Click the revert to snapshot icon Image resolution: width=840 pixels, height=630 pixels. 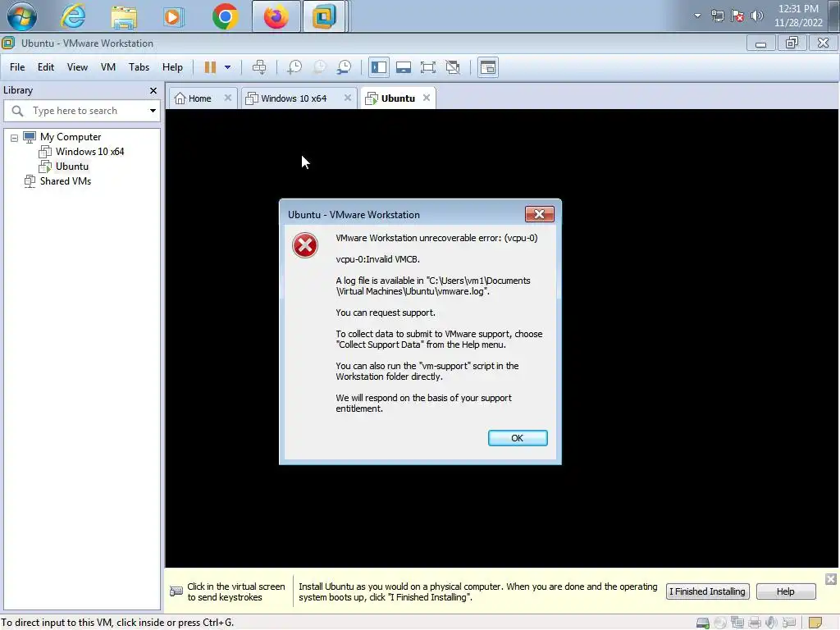coord(319,67)
